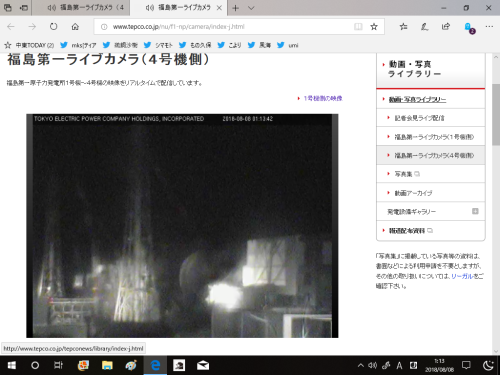Viewport: 500px width, 375px height.
Task: Click page scrollbar up arrow
Action: [x=496, y=57]
